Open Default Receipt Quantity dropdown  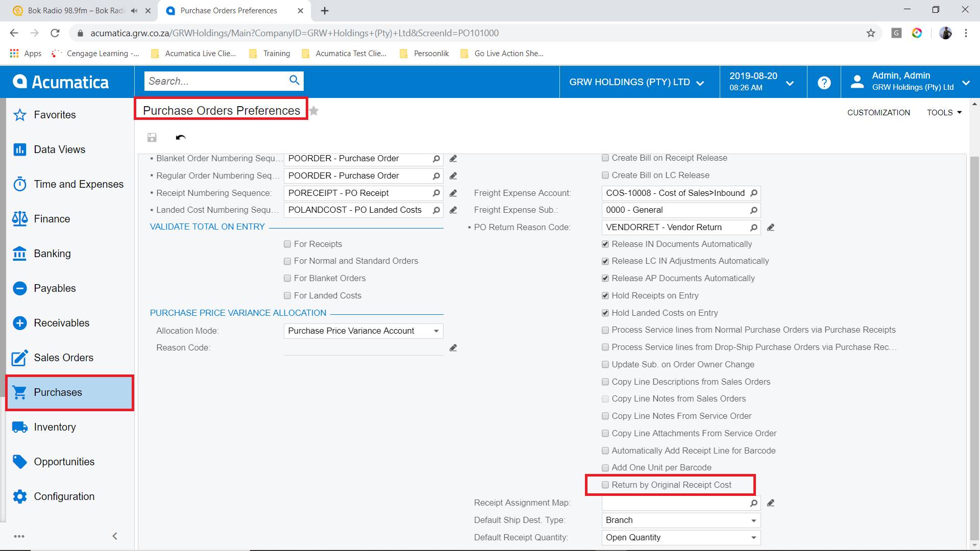click(x=753, y=538)
